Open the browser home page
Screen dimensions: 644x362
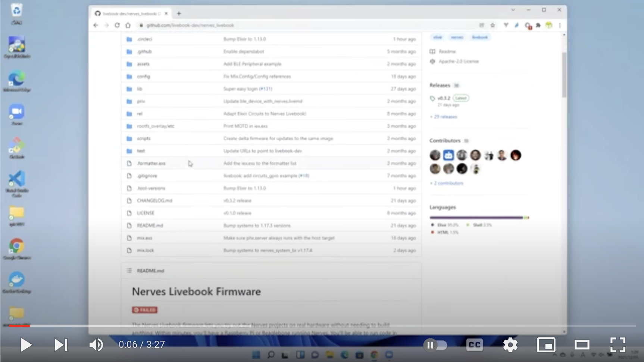tap(128, 25)
